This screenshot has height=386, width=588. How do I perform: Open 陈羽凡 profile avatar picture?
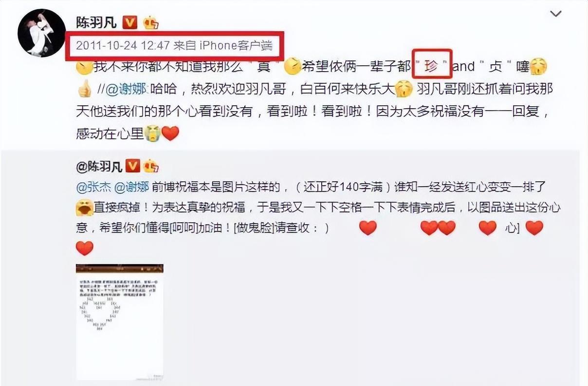click(x=41, y=33)
